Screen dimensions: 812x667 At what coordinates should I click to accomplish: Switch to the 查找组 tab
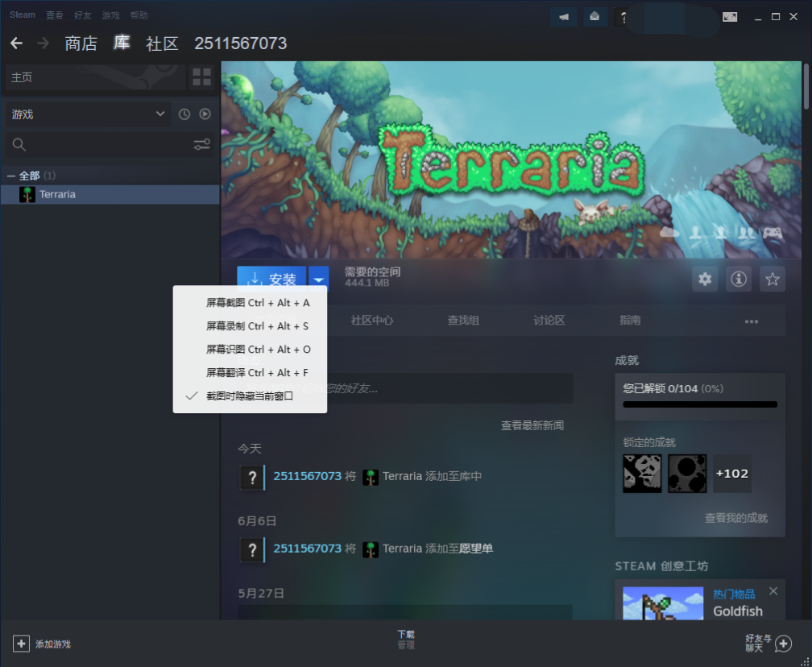click(x=463, y=321)
